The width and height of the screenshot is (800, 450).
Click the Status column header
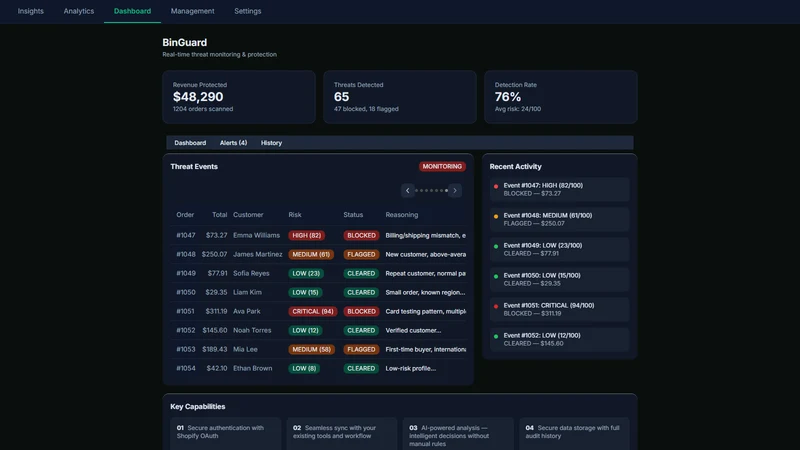[x=353, y=215]
